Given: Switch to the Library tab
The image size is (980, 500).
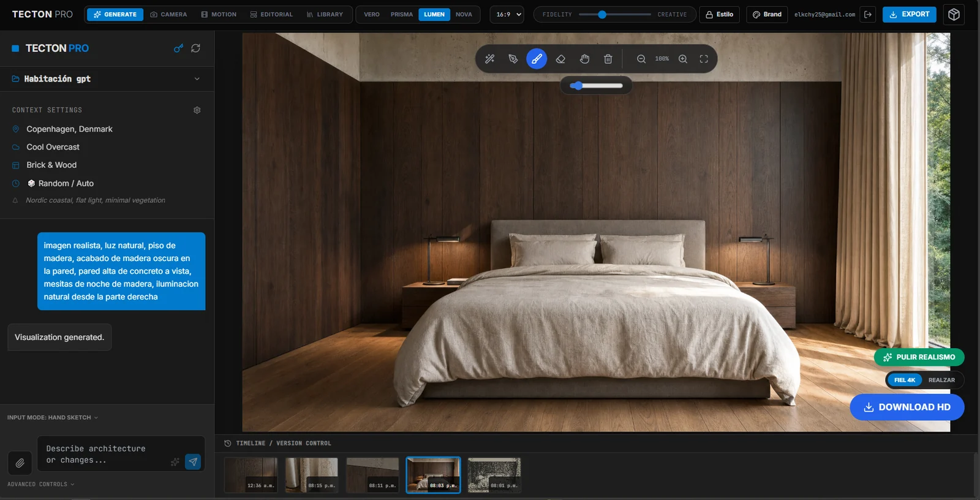Looking at the screenshot, I should [325, 14].
